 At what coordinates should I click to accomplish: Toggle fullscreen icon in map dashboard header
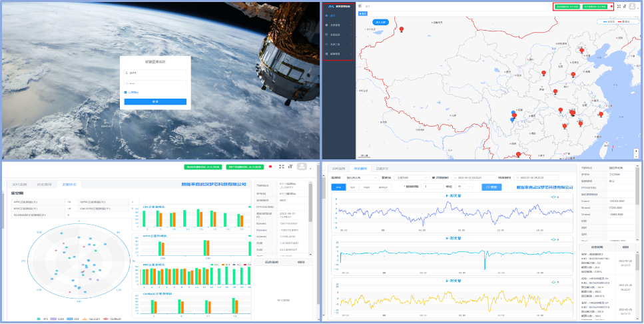point(619,6)
